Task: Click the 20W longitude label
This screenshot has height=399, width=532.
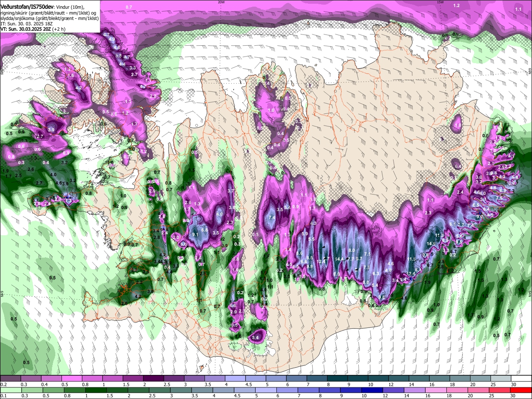Action: click(221, 2)
